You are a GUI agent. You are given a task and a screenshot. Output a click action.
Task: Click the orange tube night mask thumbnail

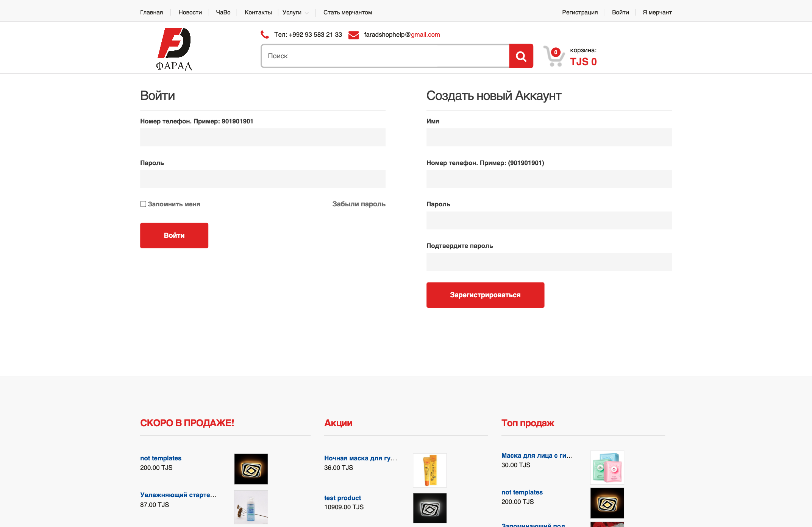430,470
